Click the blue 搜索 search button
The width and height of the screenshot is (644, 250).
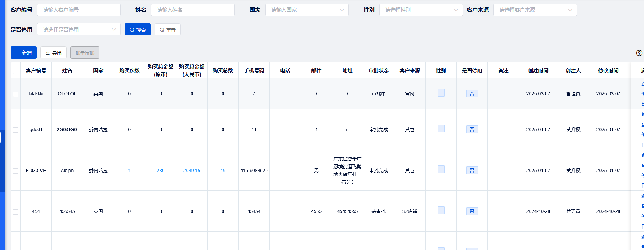137,30
